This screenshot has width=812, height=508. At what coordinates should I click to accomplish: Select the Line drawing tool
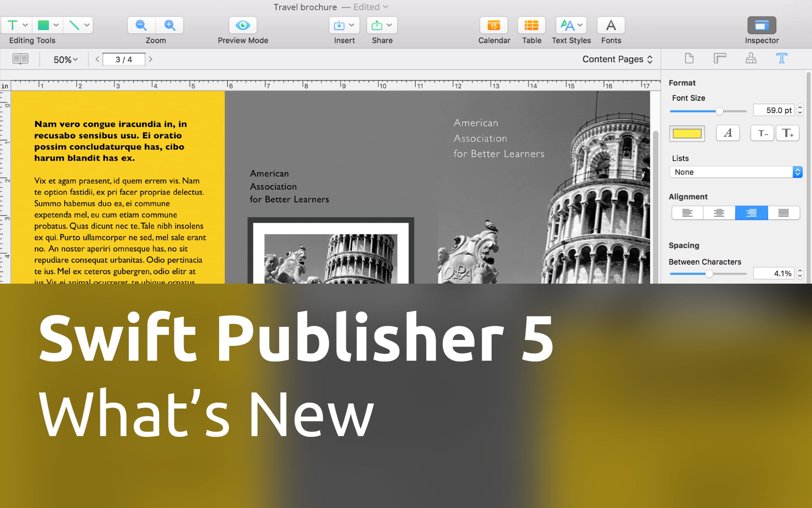pos(74,25)
